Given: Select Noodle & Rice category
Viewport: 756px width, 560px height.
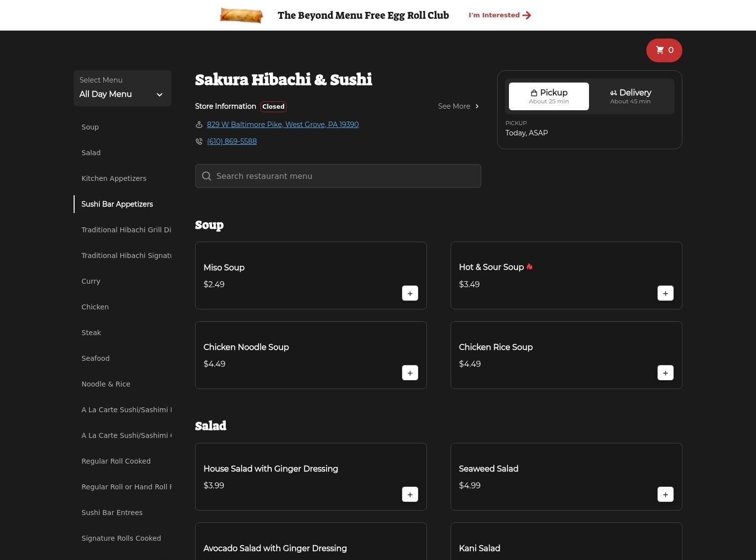Looking at the screenshot, I should click(106, 384).
